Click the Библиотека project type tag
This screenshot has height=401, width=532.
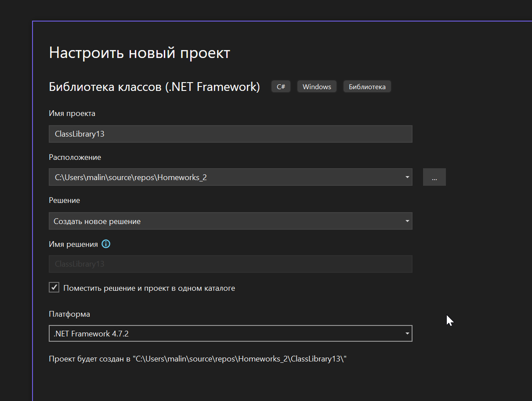(367, 87)
